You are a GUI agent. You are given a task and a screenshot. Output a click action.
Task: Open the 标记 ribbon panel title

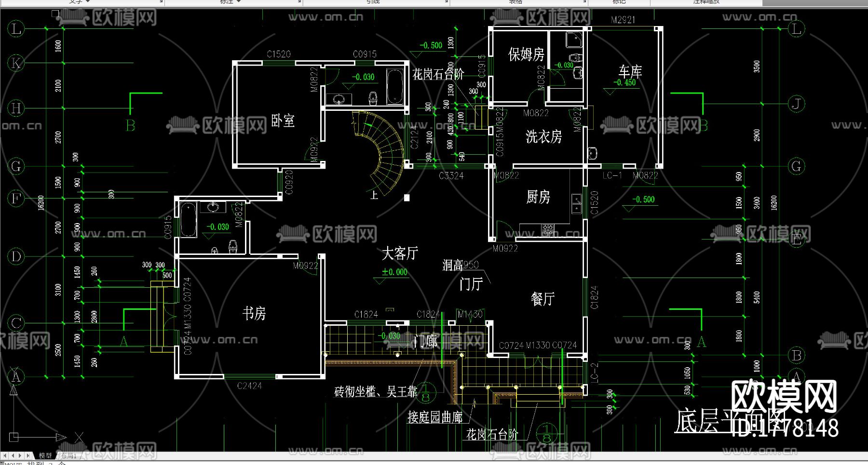619,2
